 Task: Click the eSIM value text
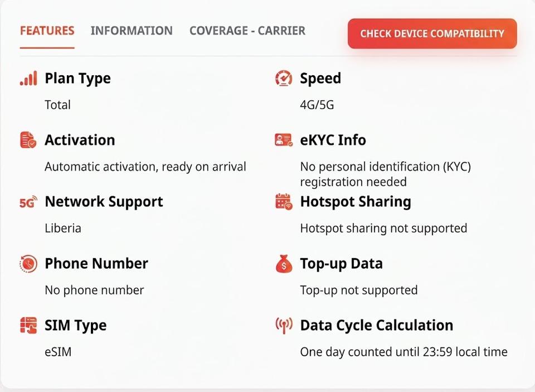click(58, 352)
